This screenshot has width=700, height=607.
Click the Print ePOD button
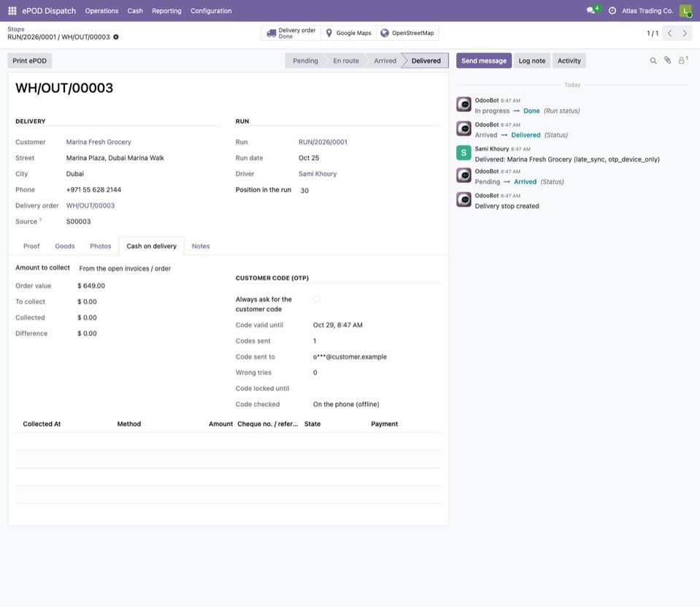pyautogui.click(x=29, y=61)
